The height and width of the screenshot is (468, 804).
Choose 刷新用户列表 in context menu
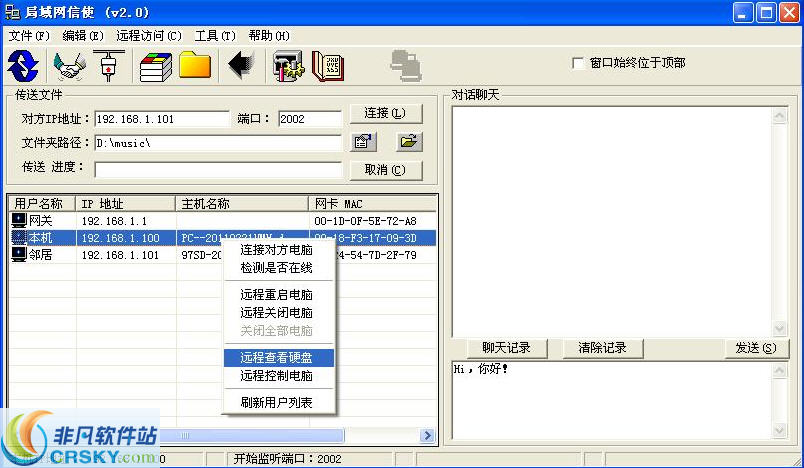[279, 403]
